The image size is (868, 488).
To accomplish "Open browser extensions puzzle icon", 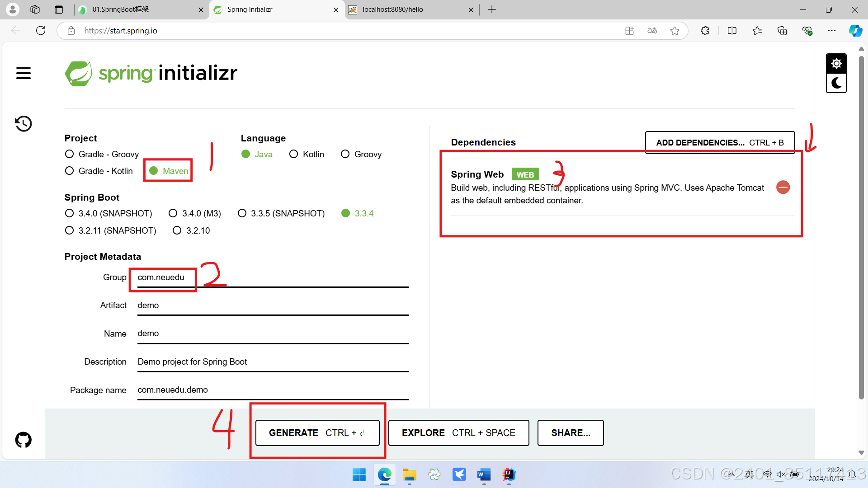I will tap(705, 31).
